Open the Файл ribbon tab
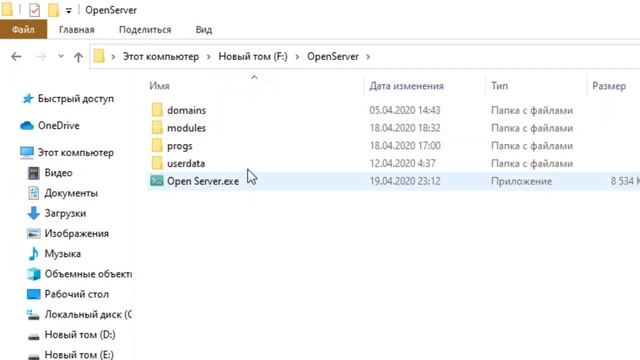The width and height of the screenshot is (640, 360). point(23,30)
